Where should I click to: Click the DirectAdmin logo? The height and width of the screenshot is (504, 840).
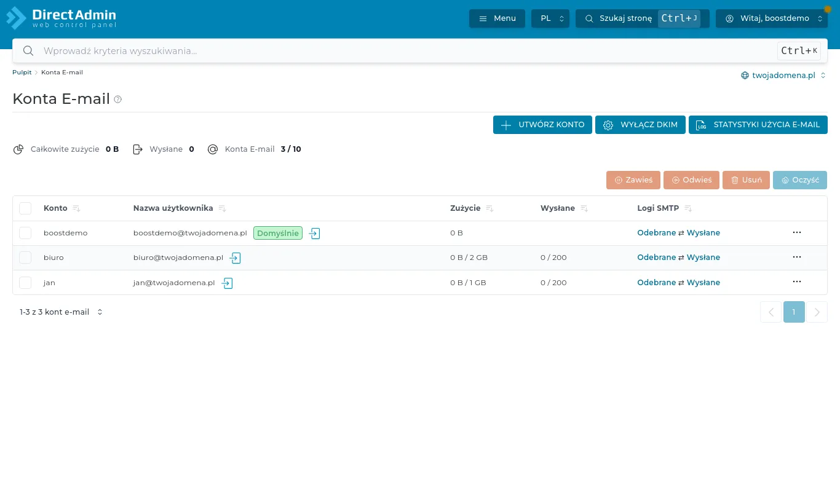pyautogui.click(x=61, y=18)
